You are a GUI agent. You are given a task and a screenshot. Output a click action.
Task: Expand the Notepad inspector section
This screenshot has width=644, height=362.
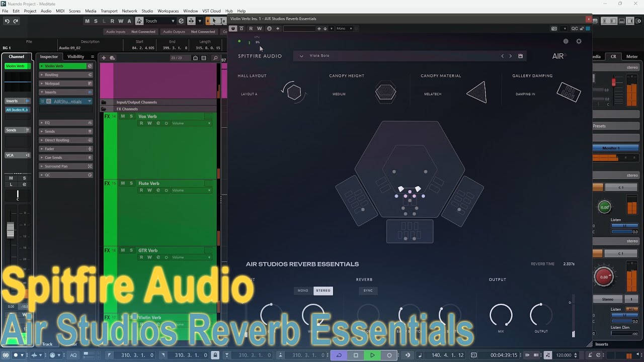(x=66, y=83)
